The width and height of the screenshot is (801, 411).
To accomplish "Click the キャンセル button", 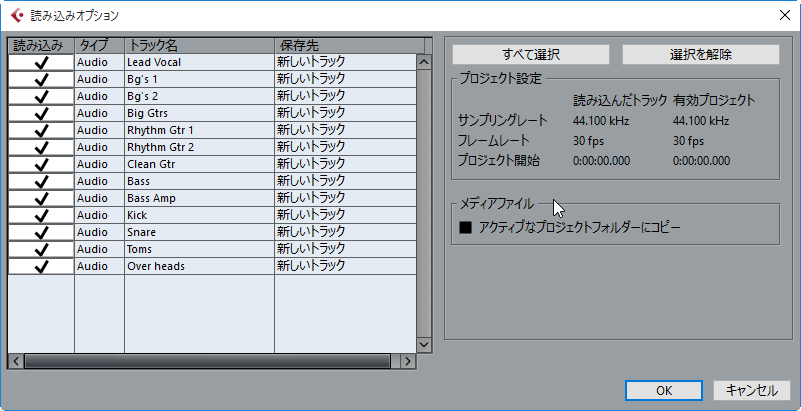I will click(752, 391).
